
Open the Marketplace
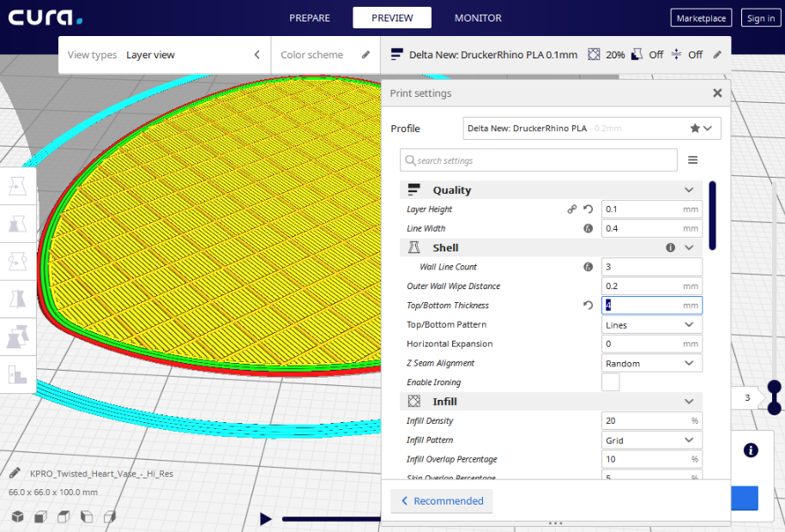[x=701, y=18]
